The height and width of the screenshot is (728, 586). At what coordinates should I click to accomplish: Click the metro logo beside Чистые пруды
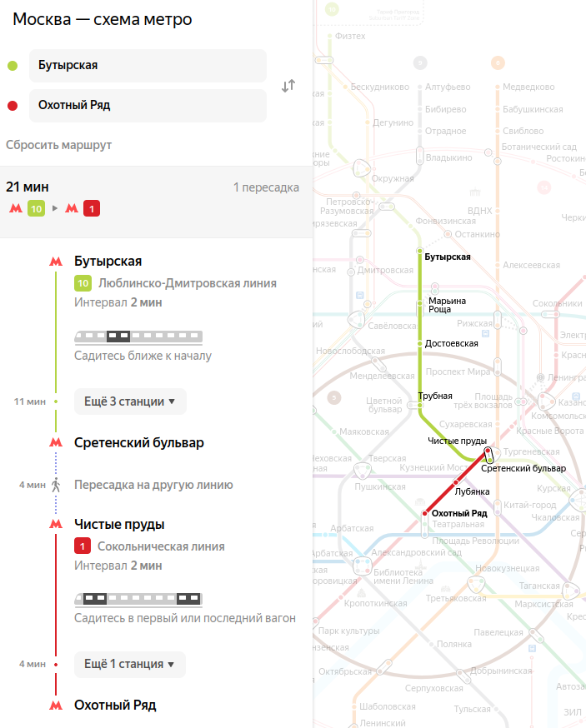[x=56, y=524]
